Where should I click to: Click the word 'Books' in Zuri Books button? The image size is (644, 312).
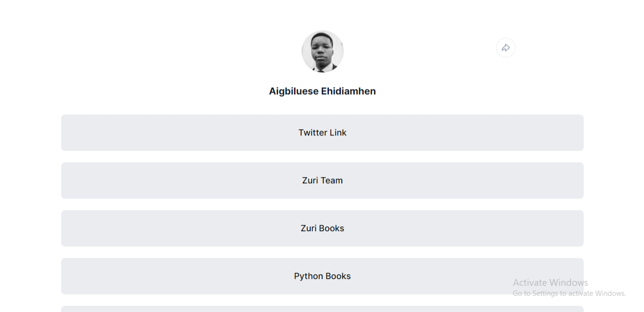click(x=332, y=228)
